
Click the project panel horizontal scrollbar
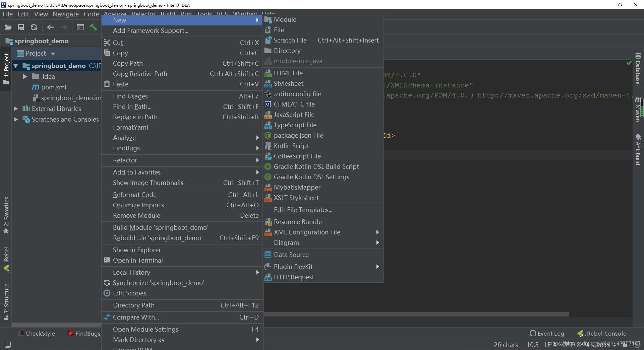[56, 325]
